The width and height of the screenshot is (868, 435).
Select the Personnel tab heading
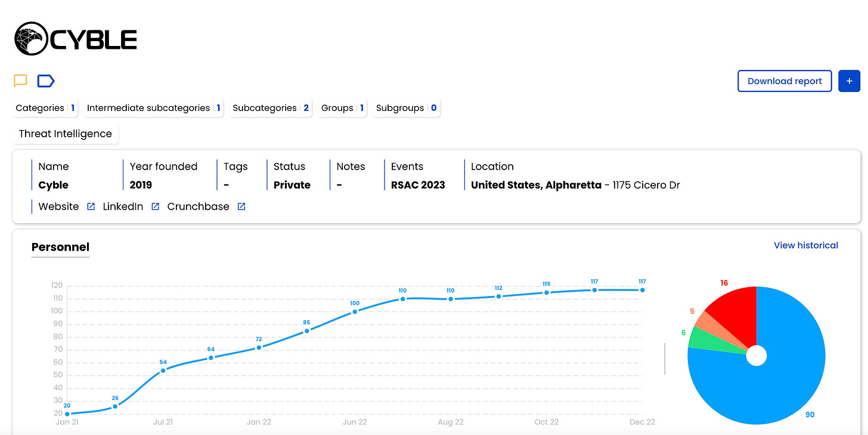pos(60,247)
